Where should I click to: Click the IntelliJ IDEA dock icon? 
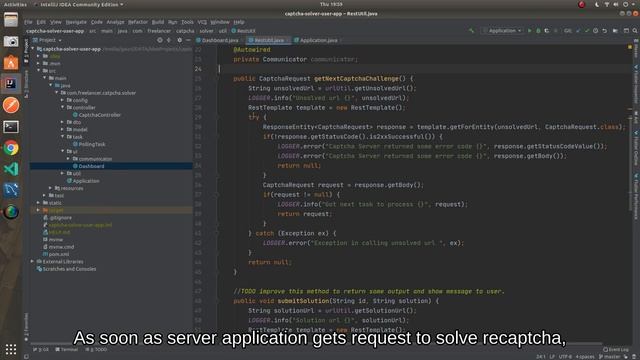(x=11, y=84)
